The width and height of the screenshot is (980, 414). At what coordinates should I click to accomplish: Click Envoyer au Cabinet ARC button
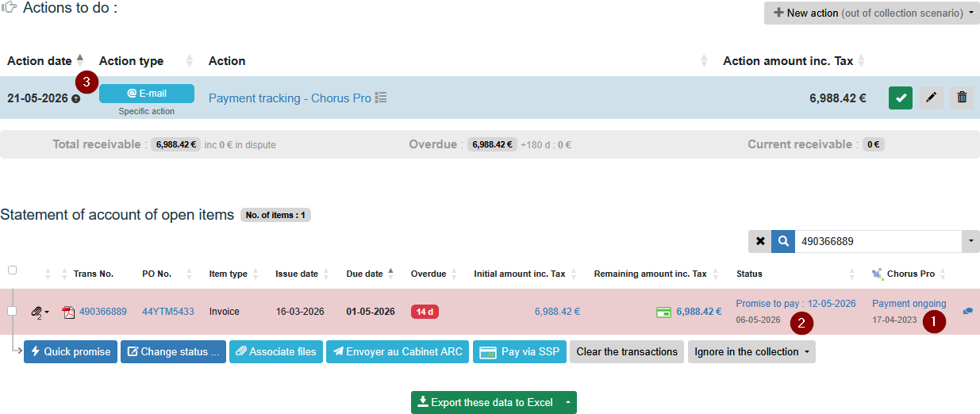pyautogui.click(x=398, y=351)
